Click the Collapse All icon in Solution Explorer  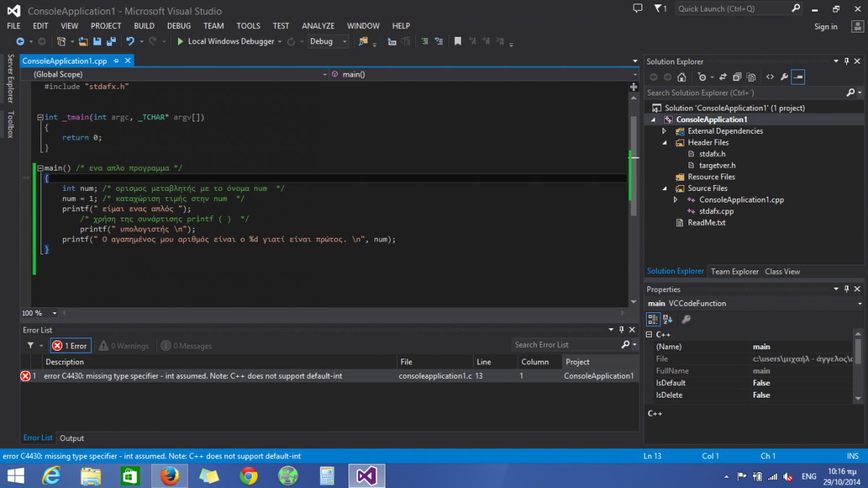[x=737, y=77]
